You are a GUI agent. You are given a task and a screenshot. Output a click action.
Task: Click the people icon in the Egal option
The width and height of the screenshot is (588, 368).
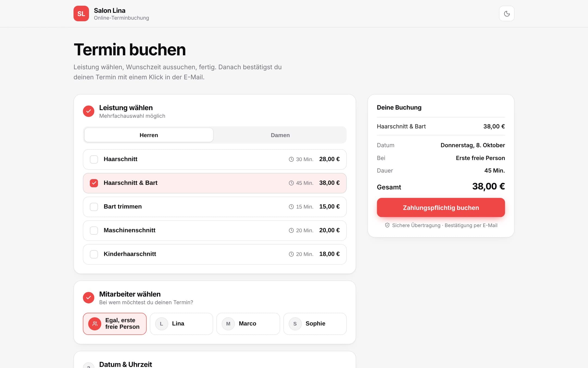[95, 324]
